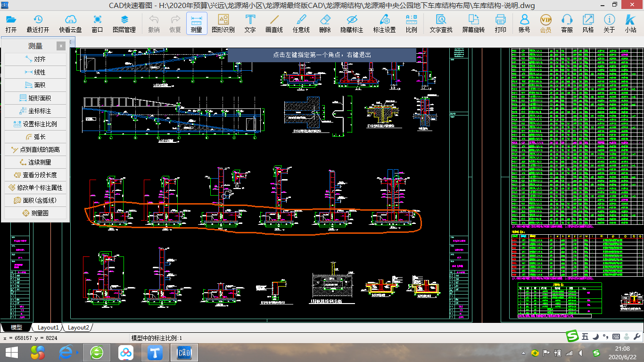Viewport: 644px width, 362px height.
Task: Choose 矩形面积 rectangle area
Action: [35, 98]
